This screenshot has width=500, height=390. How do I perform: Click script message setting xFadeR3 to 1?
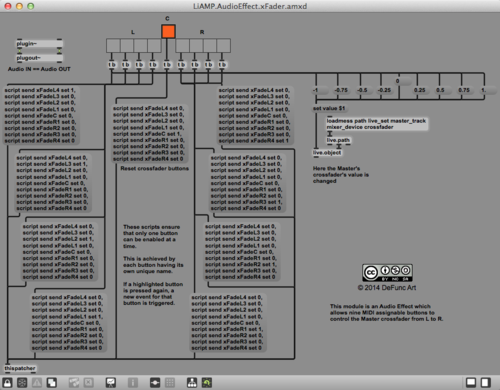pyautogui.click(x=247, y=183)
